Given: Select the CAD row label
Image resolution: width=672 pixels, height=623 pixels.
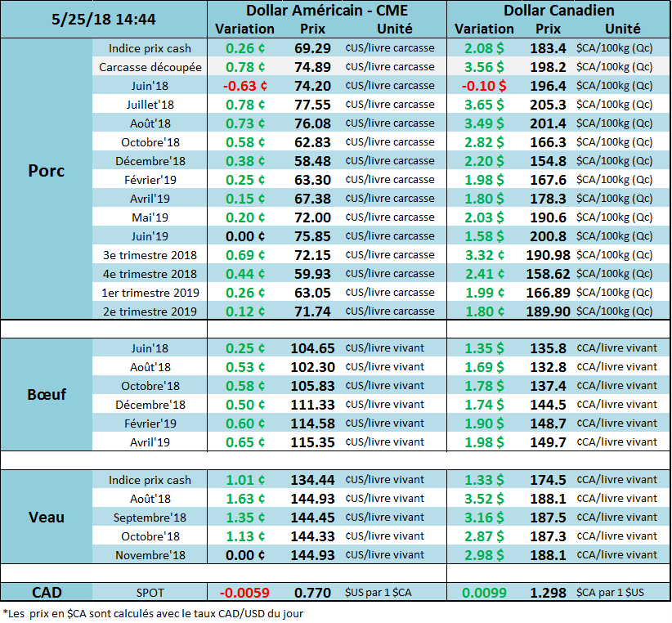Looking at the screenshot, I should coord(47,593).
